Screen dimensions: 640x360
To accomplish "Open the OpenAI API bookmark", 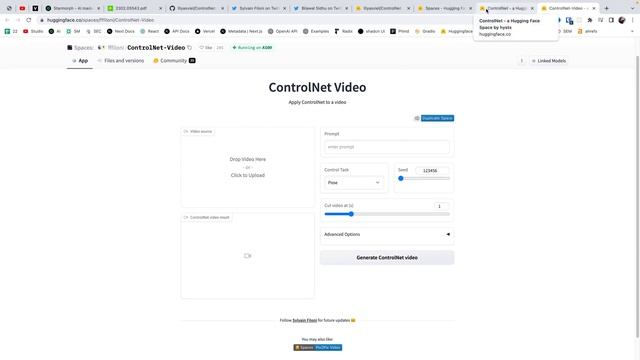I will pos(282,31).
